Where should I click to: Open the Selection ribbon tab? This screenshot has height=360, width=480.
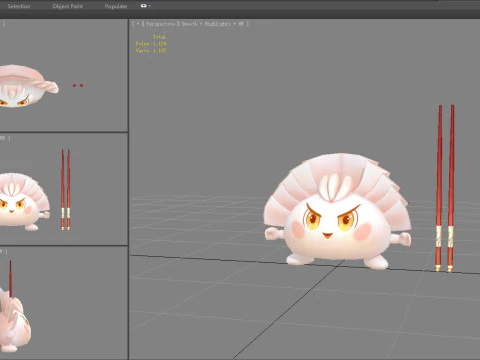[x=19, y=6]
